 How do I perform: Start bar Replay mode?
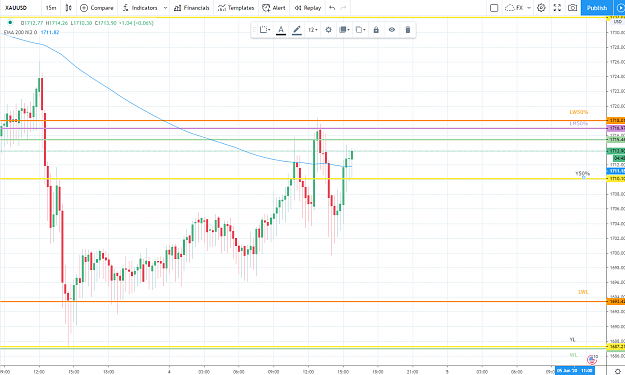click(308, 8)
